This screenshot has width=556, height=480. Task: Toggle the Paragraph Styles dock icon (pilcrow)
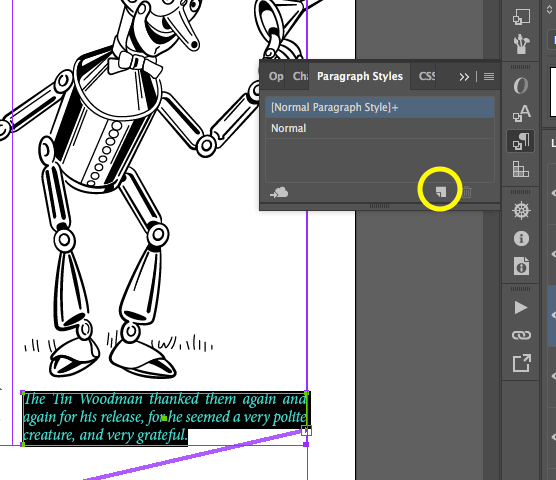pos(521,141)
